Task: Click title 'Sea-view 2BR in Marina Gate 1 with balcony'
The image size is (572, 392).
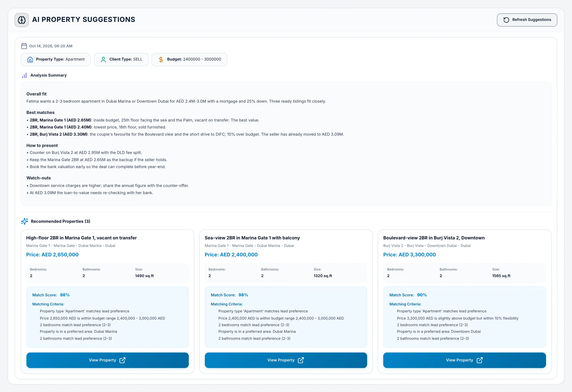Action: (252, 238)
